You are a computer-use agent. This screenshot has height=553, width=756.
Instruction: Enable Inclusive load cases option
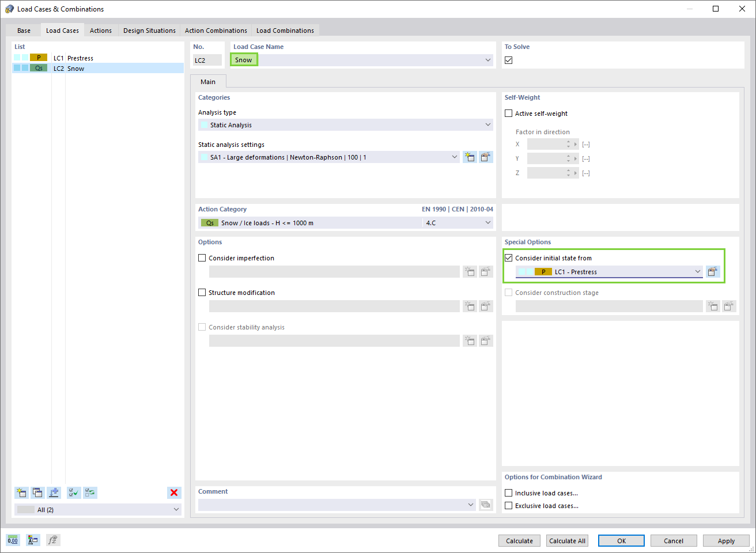pyautogui.click(x=508, y=493)
